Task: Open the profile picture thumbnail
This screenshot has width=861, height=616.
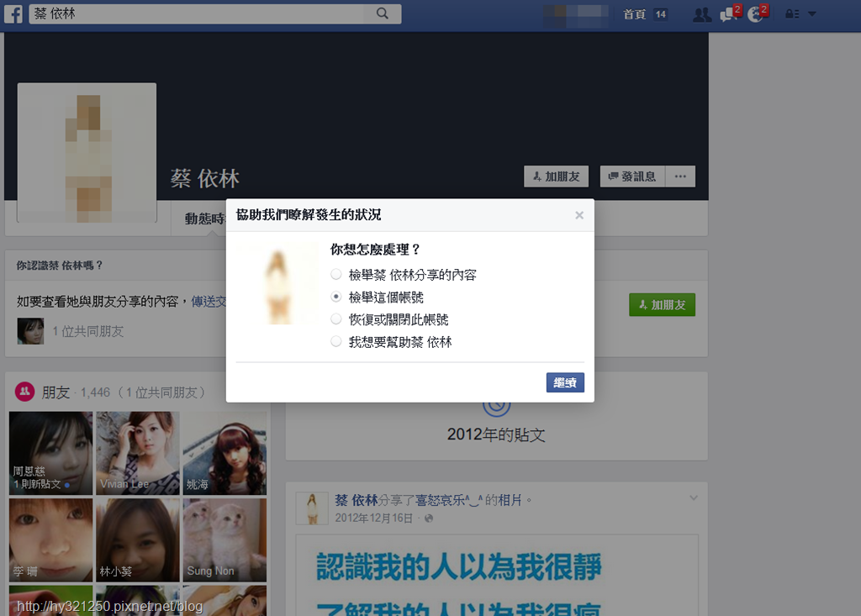Action: point(87,153)
